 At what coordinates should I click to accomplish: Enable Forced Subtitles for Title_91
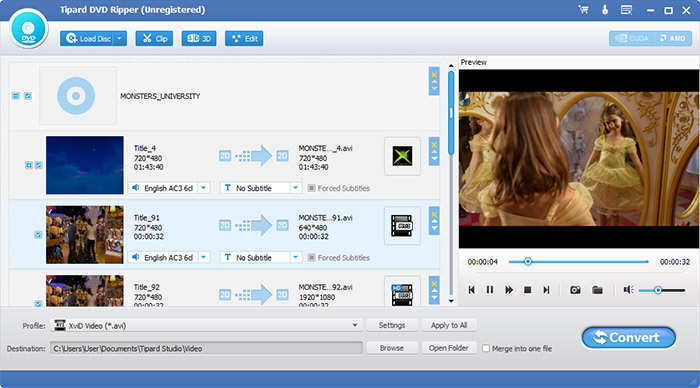tap(312, 258)
